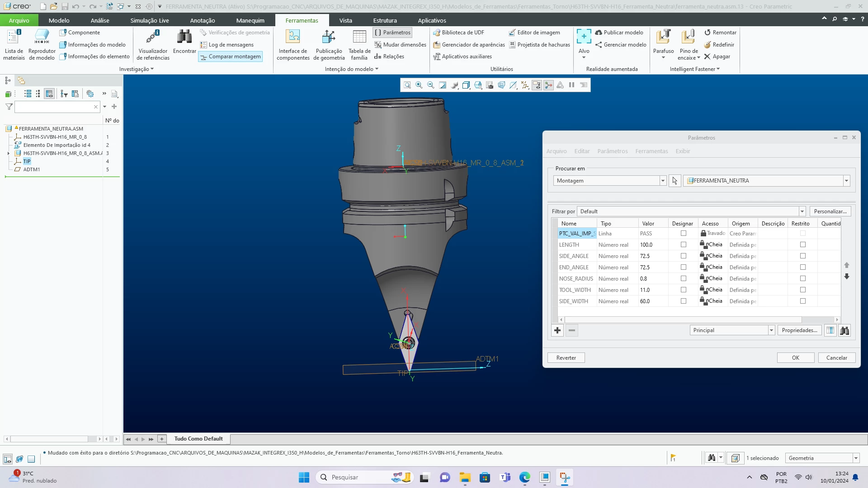The image size is (868, 488).
Task: Open the Windows Start menu
Action: click(x=304, y=477)
